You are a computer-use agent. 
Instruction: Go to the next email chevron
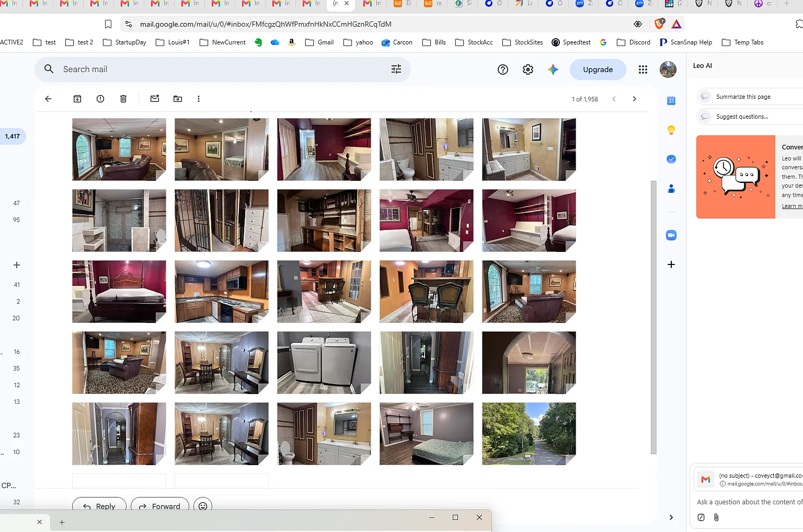click(x=635, y=99)
